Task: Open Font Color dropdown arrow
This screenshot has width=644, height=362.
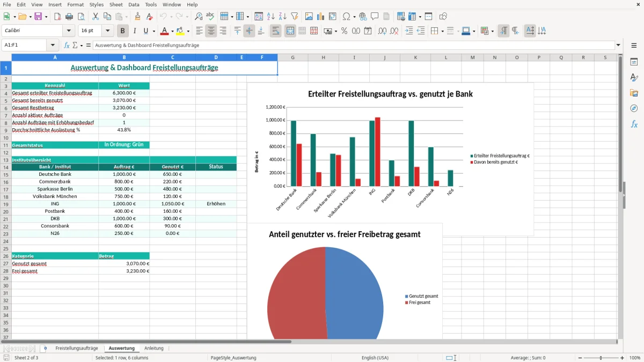Action: [172, 31]
